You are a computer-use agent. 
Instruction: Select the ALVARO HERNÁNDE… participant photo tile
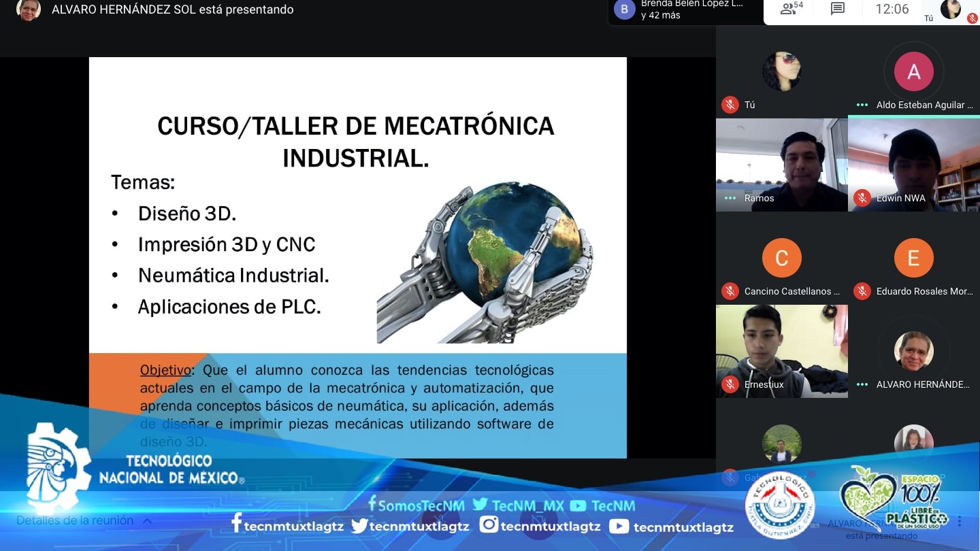coord(914,351)
